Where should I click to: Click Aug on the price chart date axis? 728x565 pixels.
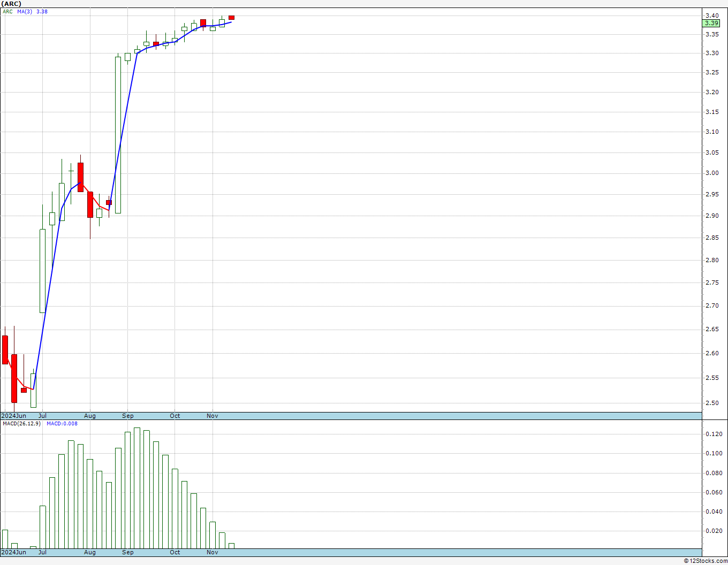(90, 416)
